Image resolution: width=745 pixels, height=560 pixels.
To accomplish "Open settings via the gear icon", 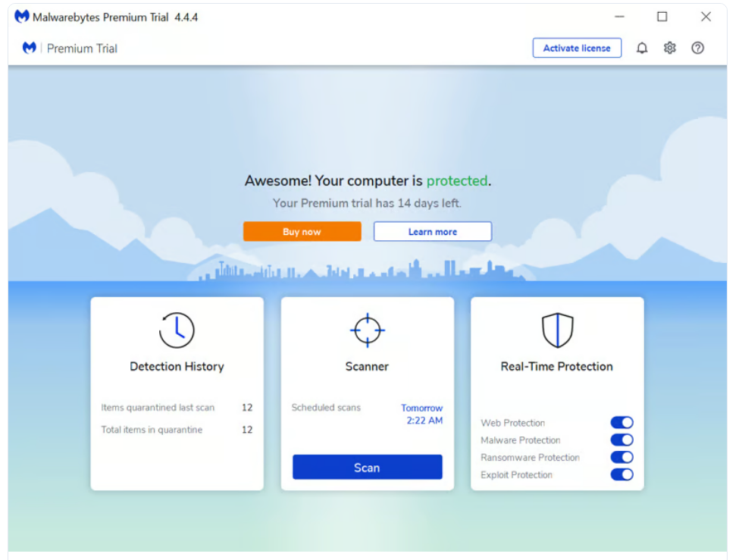I will [x=669, y=48].
